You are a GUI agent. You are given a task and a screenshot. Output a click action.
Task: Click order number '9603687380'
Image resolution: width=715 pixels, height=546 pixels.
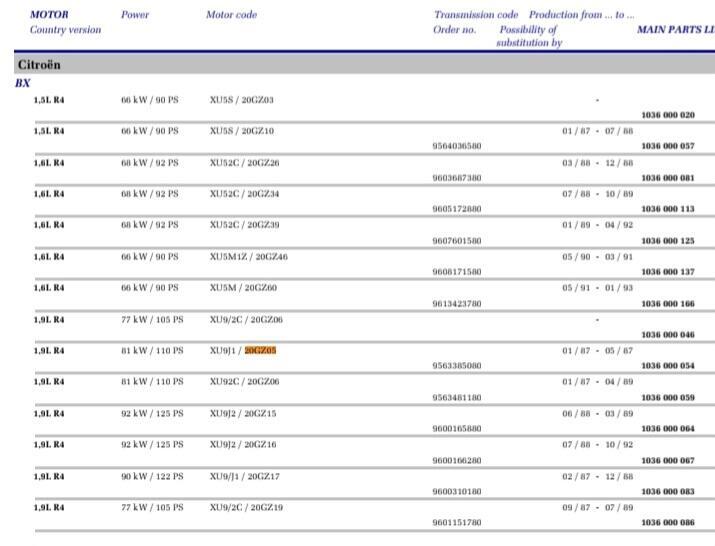457,178
